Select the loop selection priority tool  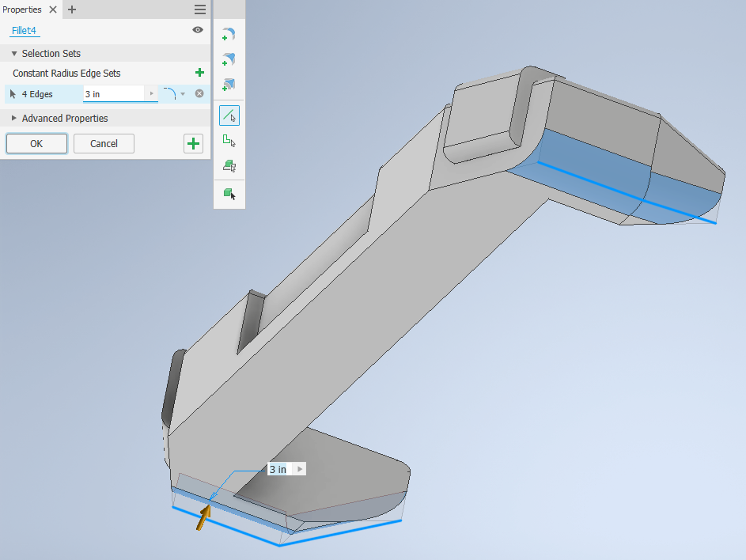[229, 140]
